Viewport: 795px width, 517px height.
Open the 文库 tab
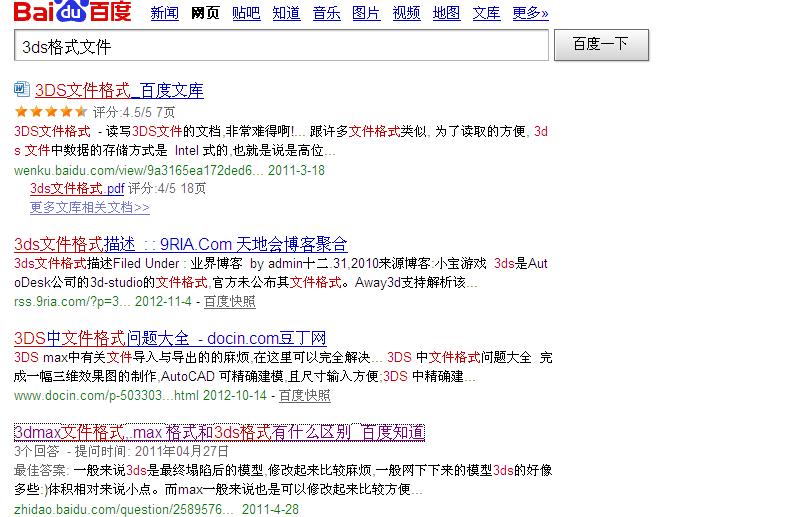(x=486, y=13)
